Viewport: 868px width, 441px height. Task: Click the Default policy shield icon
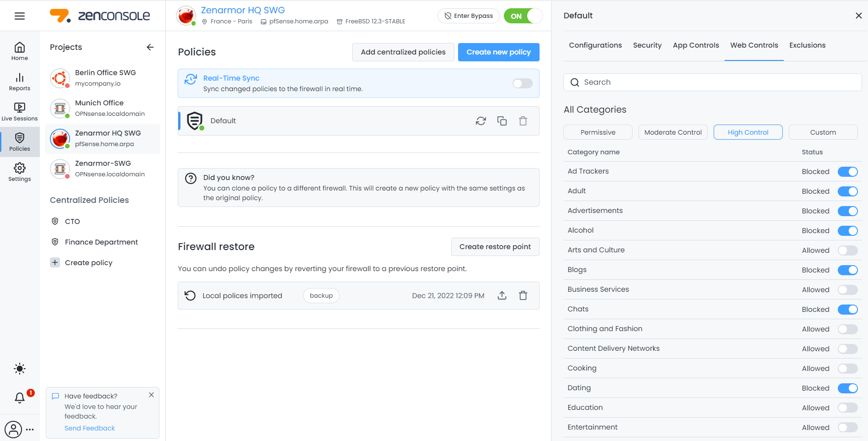tap(195, 121)
